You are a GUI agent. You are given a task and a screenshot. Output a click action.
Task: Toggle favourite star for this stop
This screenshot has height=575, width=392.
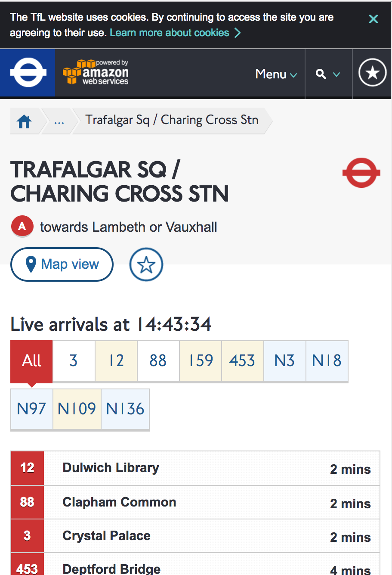(x=146, y=264)
